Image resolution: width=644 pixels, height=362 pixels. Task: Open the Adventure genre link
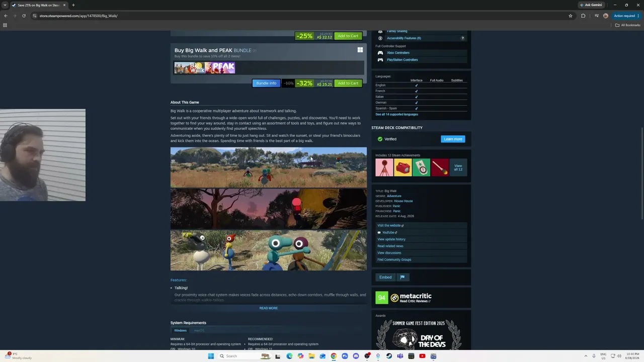point(394,196)
